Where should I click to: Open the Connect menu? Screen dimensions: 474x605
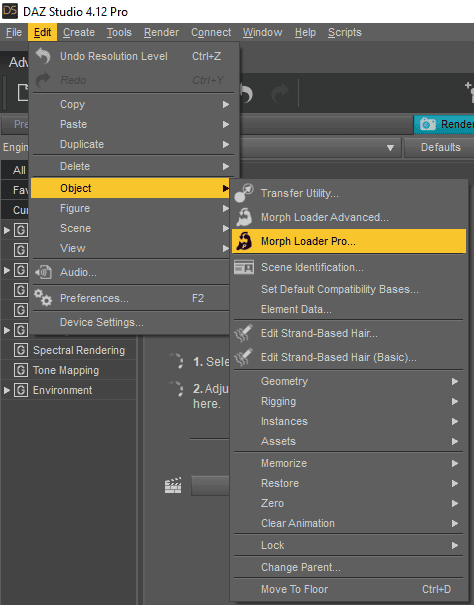(x=211, y=32)
